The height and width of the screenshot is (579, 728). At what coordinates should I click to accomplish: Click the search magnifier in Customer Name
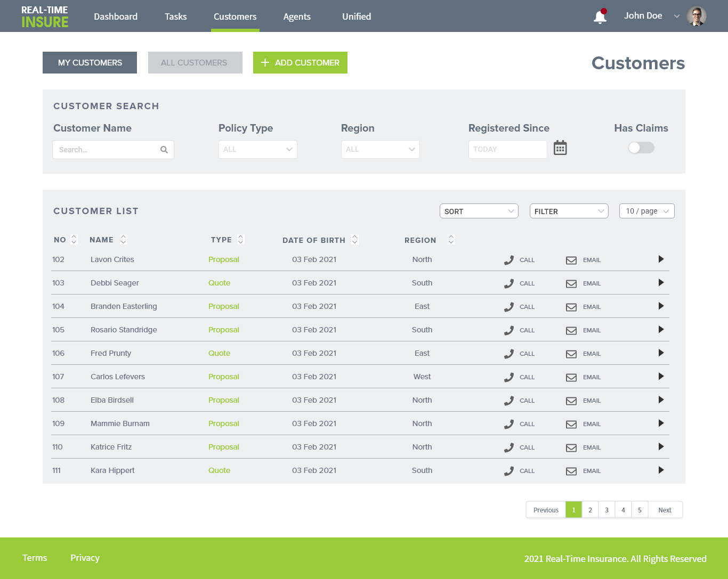(164, 150)
